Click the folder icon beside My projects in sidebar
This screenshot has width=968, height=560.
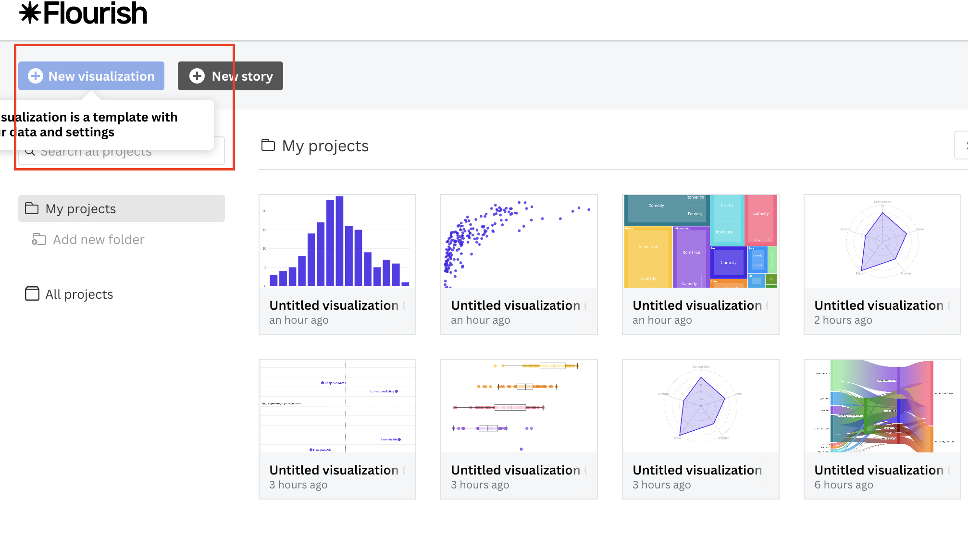pos(32,208)
